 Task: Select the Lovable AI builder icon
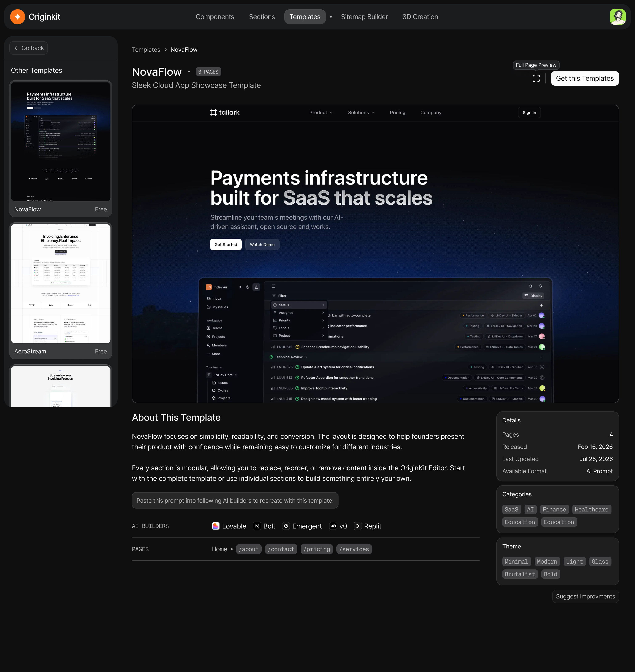[216, 526]
